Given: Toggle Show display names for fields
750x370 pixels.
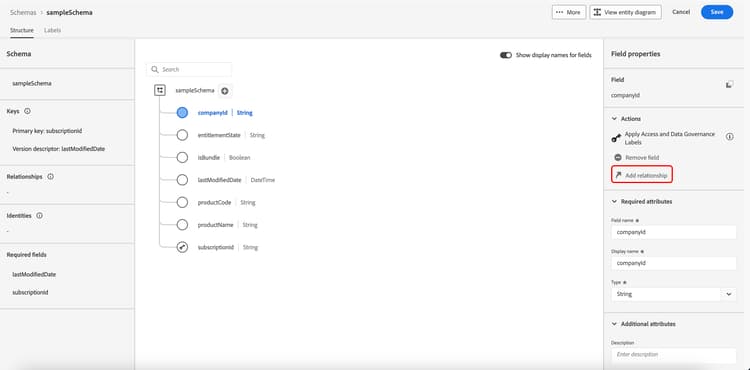Looking at the screenshot, I should [x=506, y=55].
